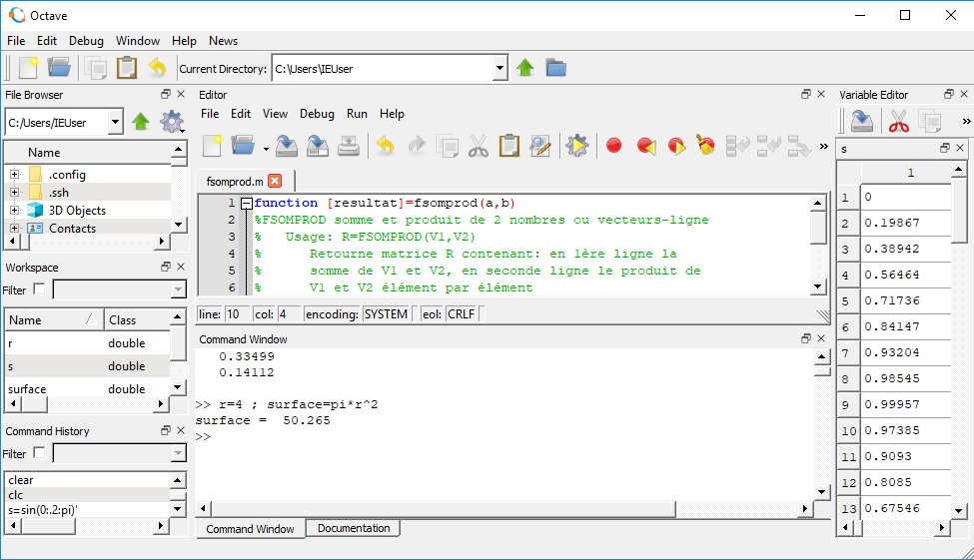Viewport: 974px width, 560px height.
Task: Show more Variable Editor toolbar items
Action: 966,121
